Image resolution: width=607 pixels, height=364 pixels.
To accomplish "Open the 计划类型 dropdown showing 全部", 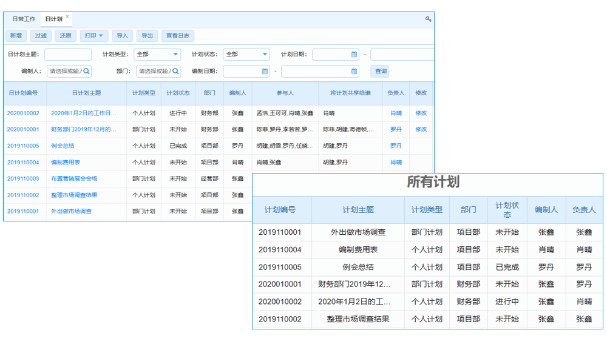I will click(x=157, y=54).
